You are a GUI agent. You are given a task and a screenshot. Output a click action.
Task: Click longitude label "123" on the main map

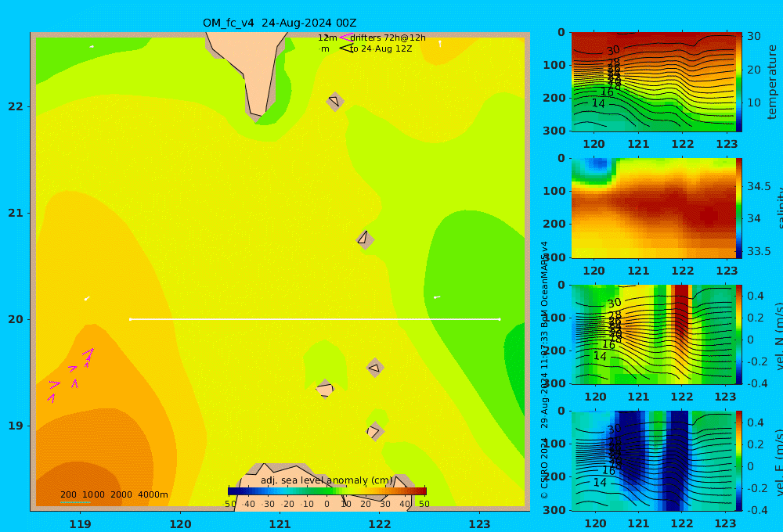[480, 524]
